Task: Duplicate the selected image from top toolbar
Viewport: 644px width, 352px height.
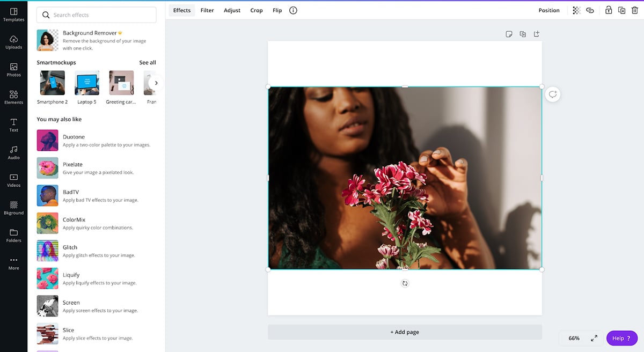Action: [x=621, y=10]
